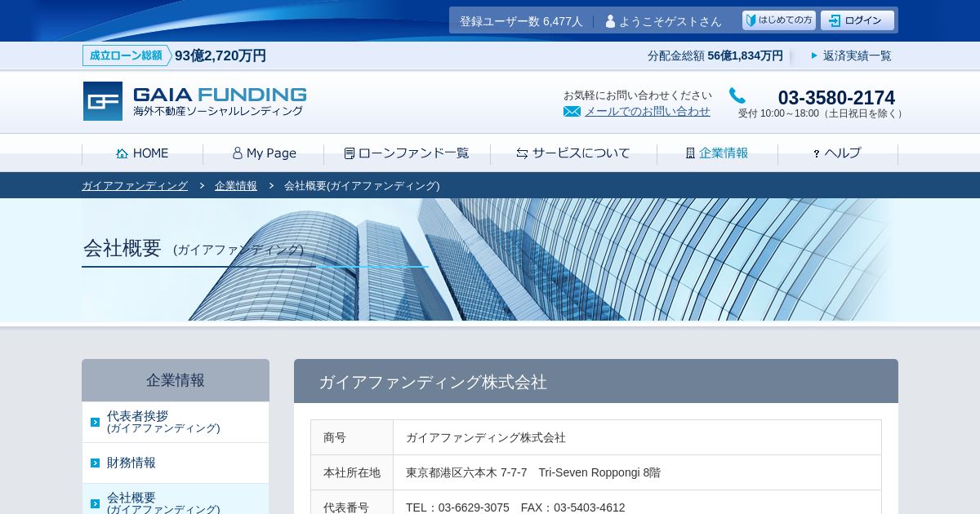Click phone number 03-3580-2174
Screen dimensions: 980x514
(836, 98)
